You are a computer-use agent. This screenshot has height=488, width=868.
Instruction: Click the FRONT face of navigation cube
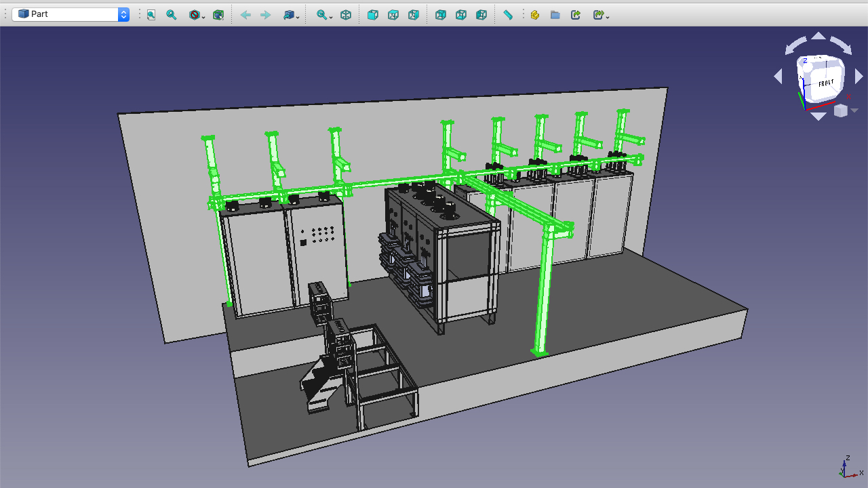pyautogui.click(x=825, y=83)
